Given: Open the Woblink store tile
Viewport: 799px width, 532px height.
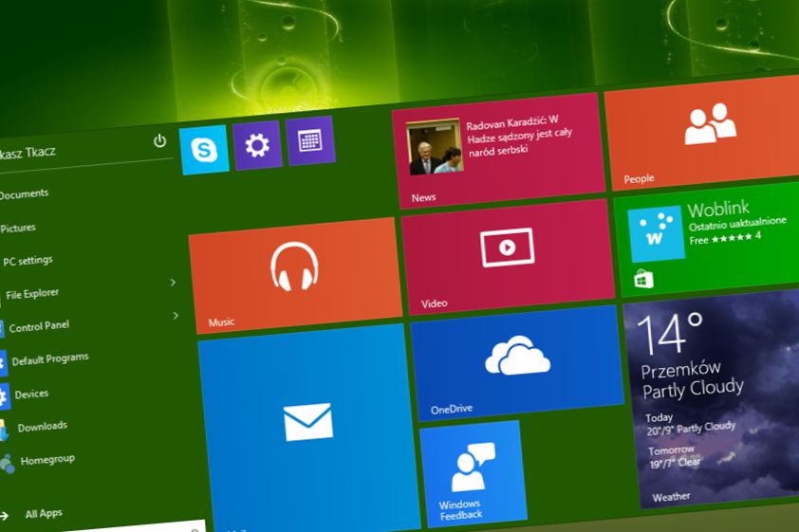Looking at the screenshot, I should coord(708,239).
